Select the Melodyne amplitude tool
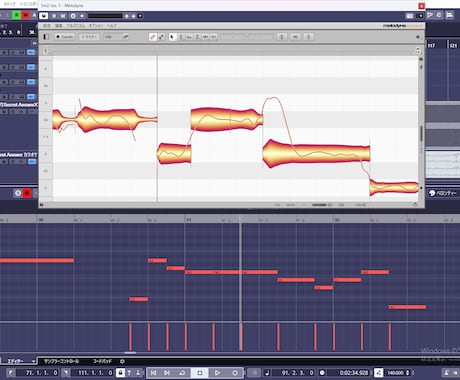This screenshot has height=380, width=460. point(197,37)
